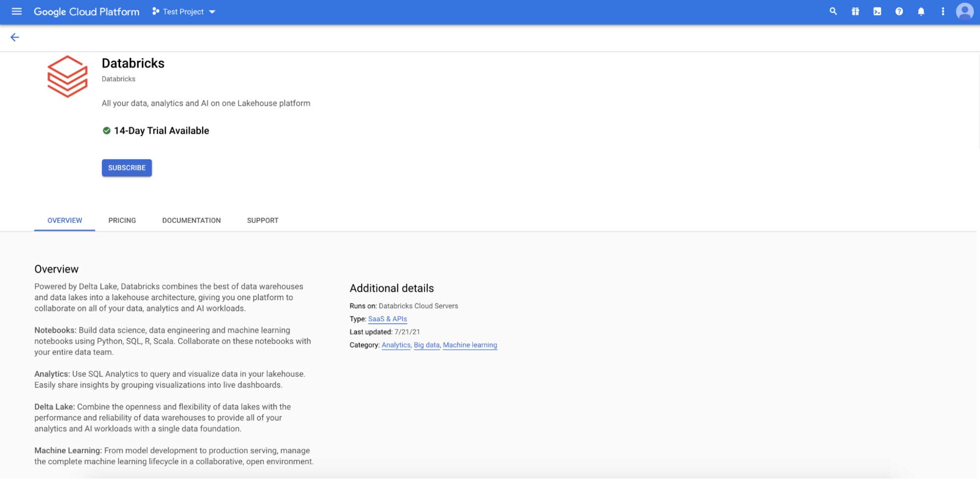Open the gift box icon
The height and width of the screenshot is (479, 980).
coord(855,11)
